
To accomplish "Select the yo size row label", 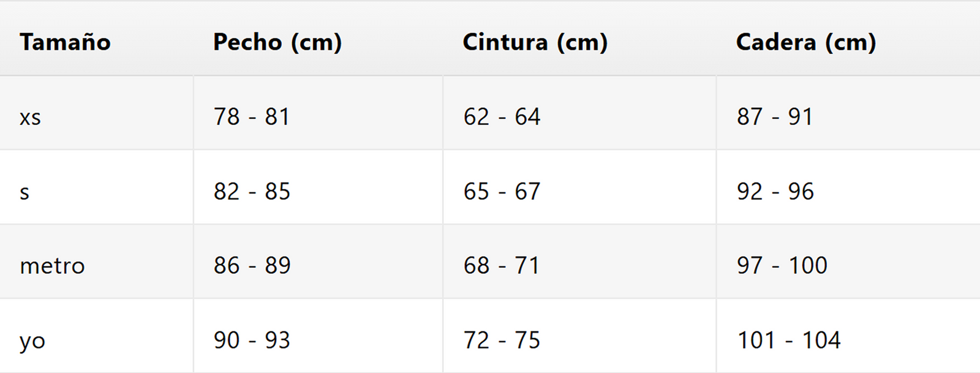I will 32,341.
